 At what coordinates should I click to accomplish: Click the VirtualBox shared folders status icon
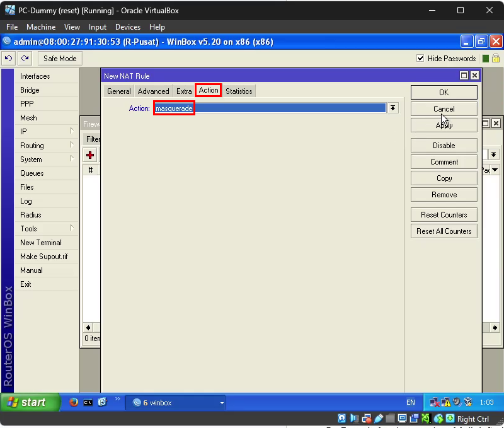point(390,419)
